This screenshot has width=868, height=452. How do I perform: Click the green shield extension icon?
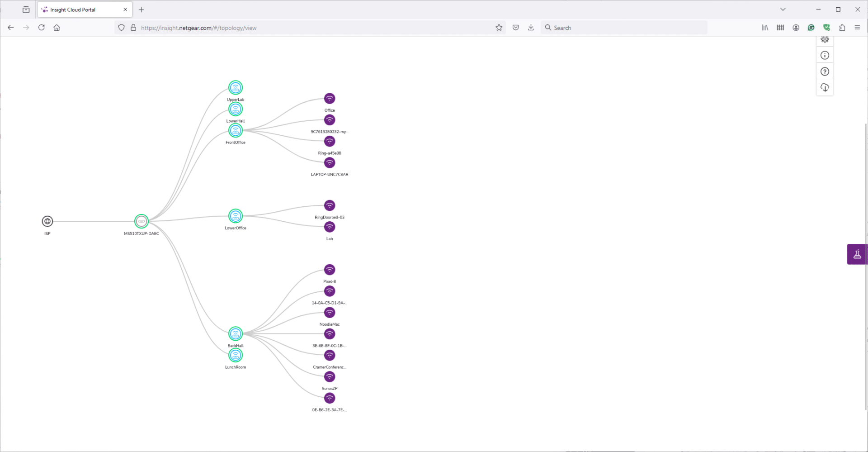click(x=827, y=28)
